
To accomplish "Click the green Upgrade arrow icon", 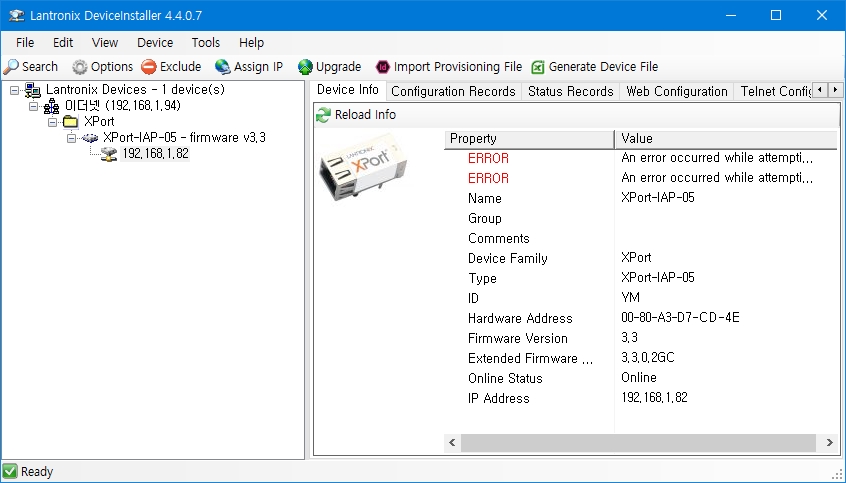I will [x=305, y=67].
